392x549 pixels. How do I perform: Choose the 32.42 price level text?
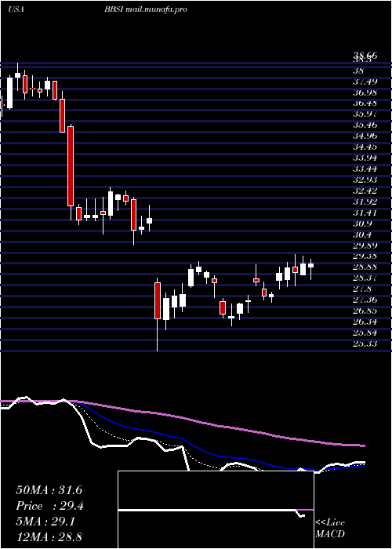point(365,191)
